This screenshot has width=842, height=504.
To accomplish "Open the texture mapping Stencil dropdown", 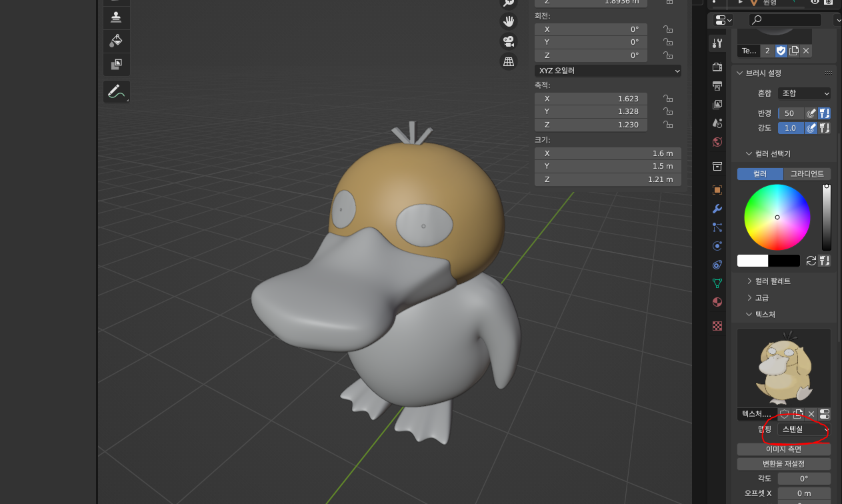I will (805, 429).
